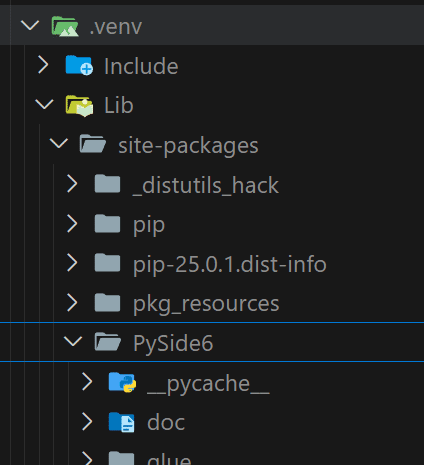Expand the pip folder chevron
This screenshot has height=465, width=424.
coord(72,223)
